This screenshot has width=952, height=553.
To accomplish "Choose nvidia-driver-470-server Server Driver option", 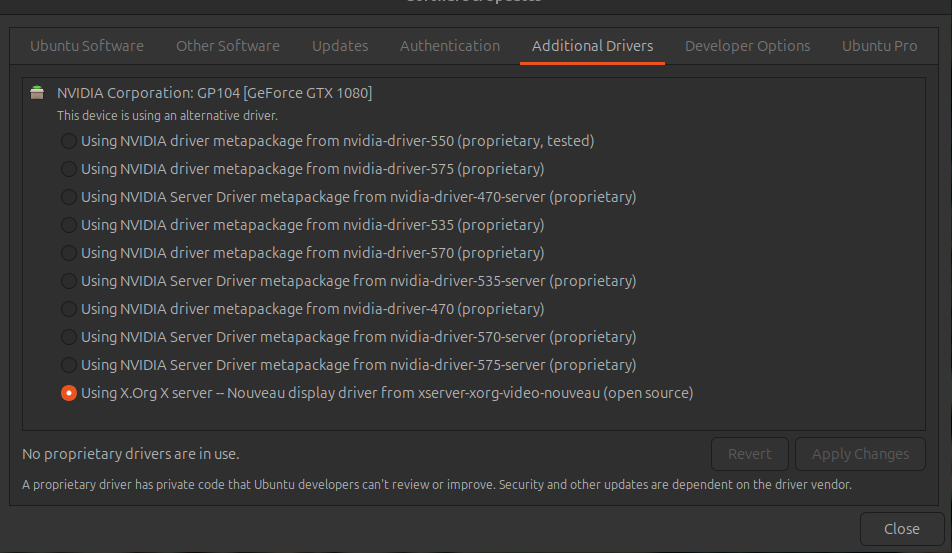I will 68,197.
